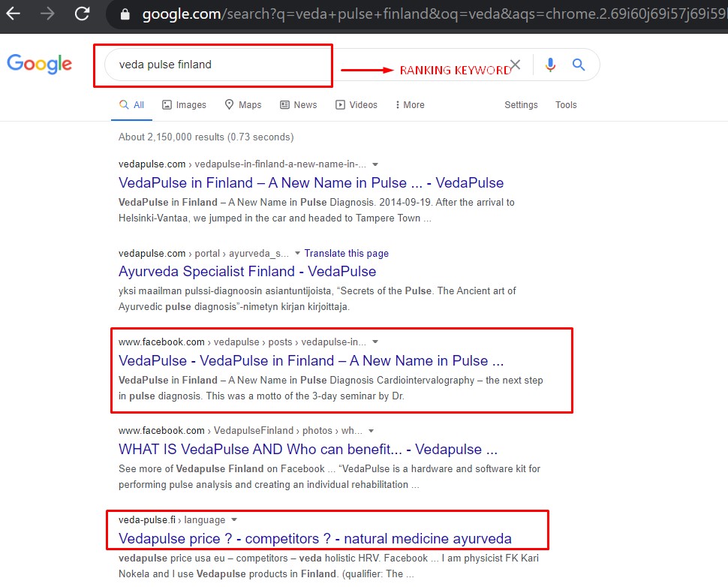This screenshot has width=728, height=587.
Task: Expand dropdown arrow for first vedapulse.com result
Action: [x=375, y=164]
